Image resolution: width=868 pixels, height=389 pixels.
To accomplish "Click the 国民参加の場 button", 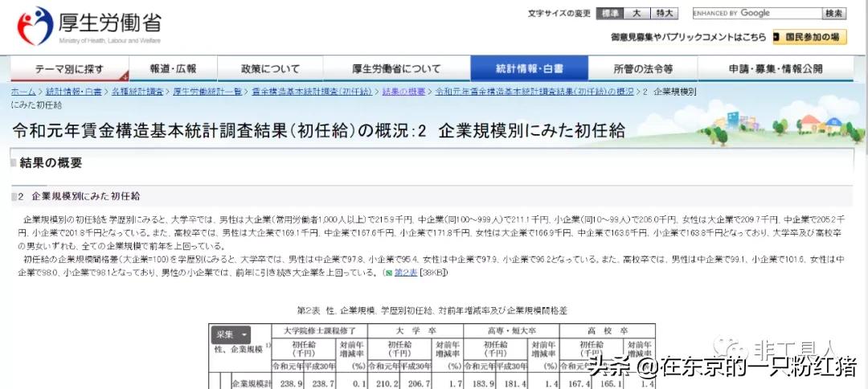I will point(809,37).
